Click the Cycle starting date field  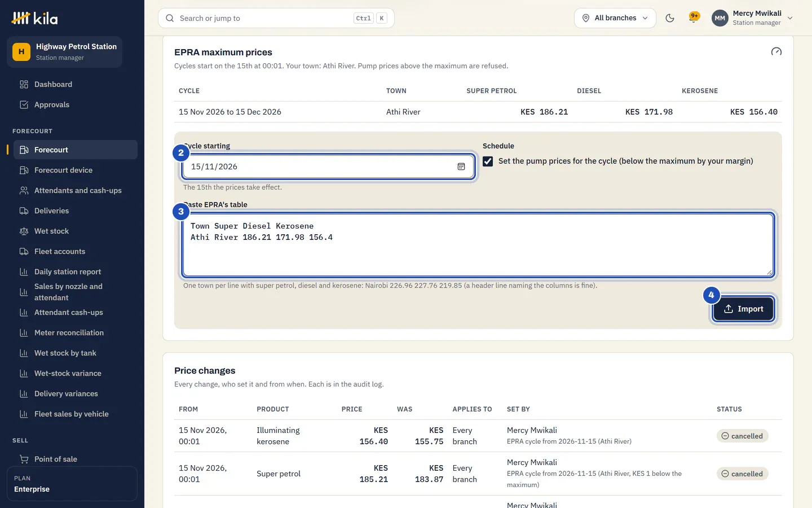click(328, 167)
